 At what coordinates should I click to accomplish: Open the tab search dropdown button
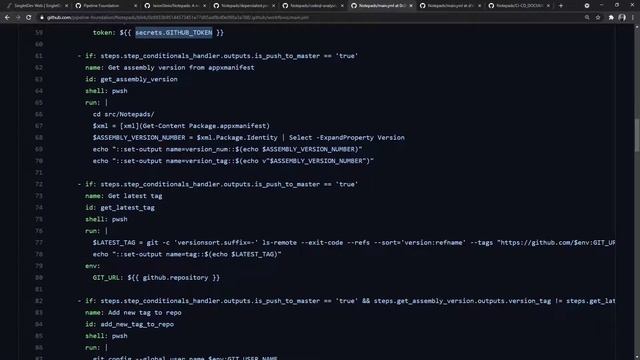[587, 6]
